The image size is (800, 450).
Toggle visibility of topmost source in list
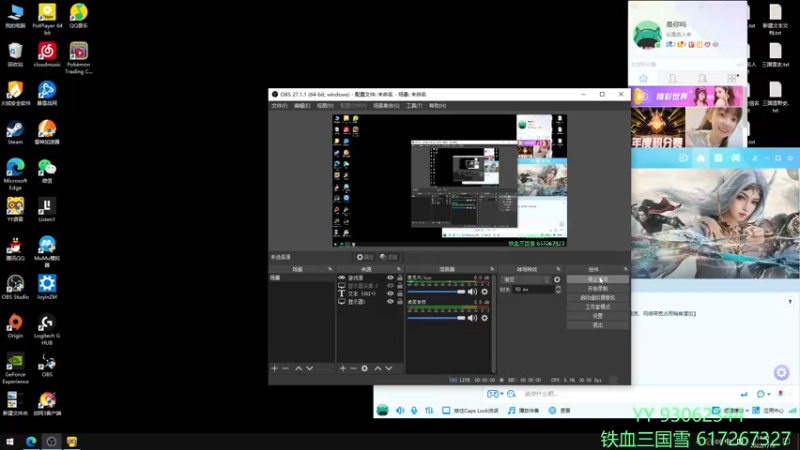click(390, 278)
